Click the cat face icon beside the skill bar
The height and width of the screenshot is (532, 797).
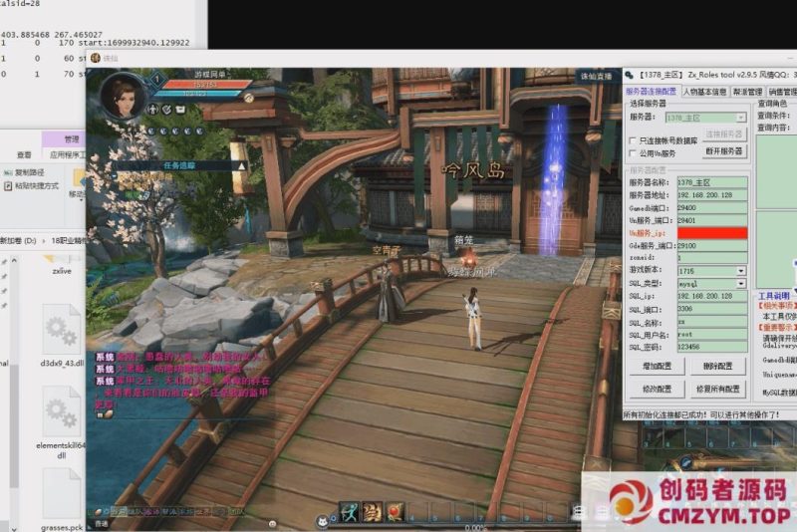[322, 521]
